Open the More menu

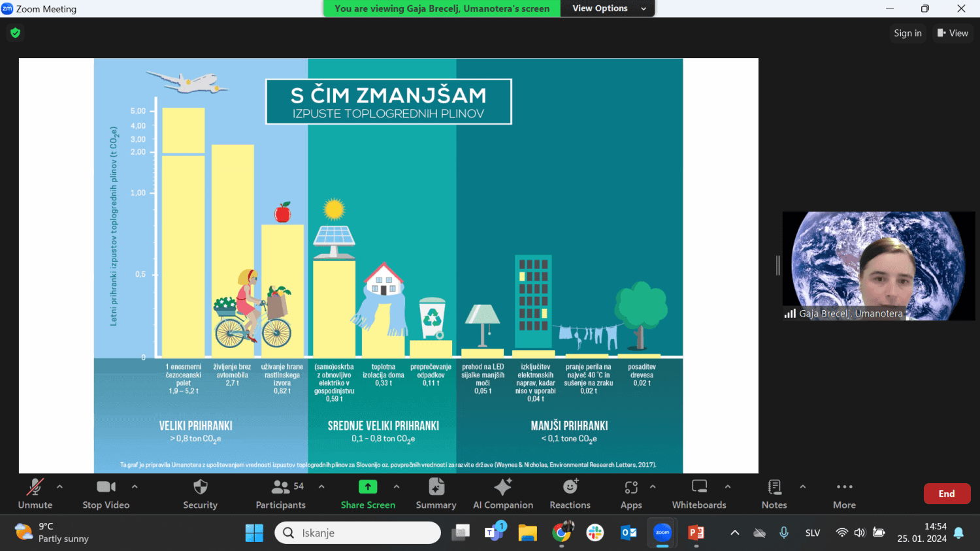[x=844, y=494]
